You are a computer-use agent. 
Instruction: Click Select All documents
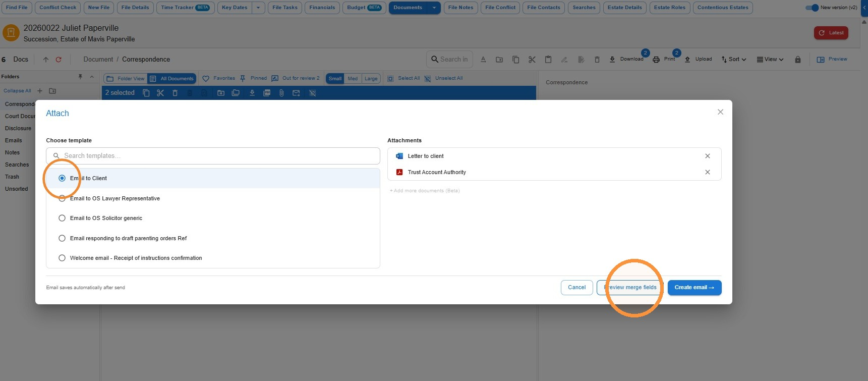(403, 78)
